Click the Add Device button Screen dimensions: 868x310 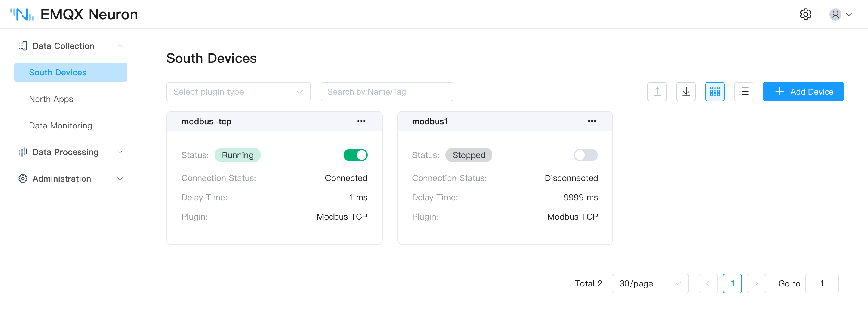[803, 92]
